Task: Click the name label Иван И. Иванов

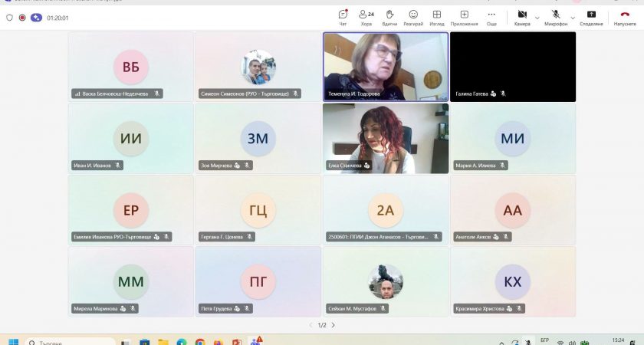Action: click(93, 166)
